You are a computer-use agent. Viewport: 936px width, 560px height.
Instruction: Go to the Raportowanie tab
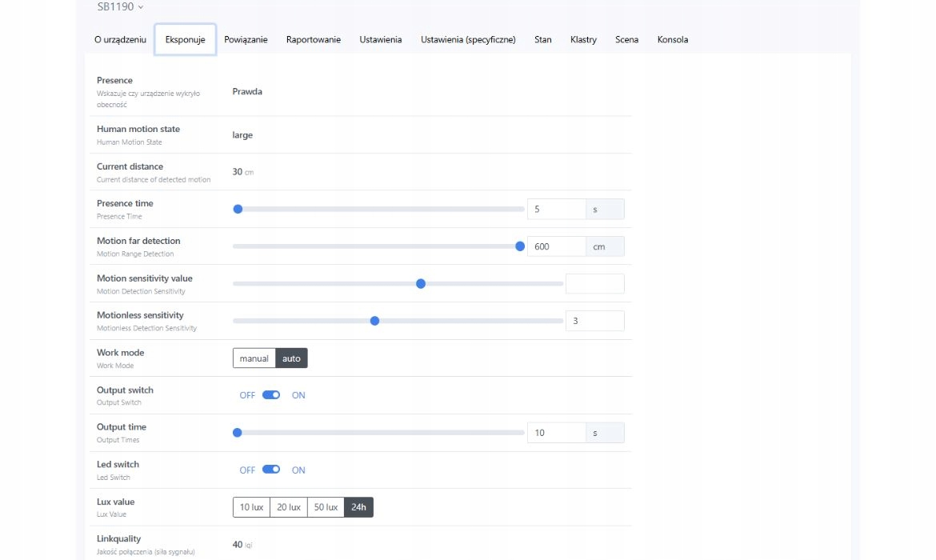(x=314, y=39)
